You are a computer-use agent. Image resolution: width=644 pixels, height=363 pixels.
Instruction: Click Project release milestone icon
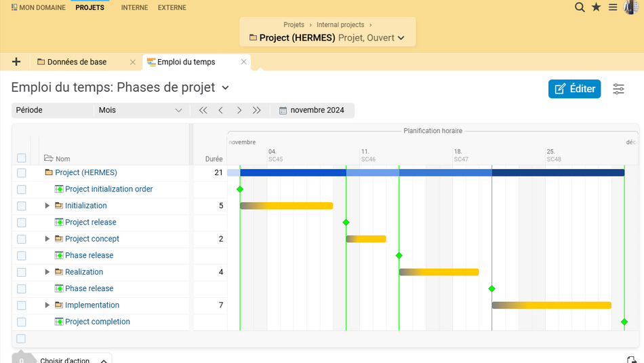[59, 223]
